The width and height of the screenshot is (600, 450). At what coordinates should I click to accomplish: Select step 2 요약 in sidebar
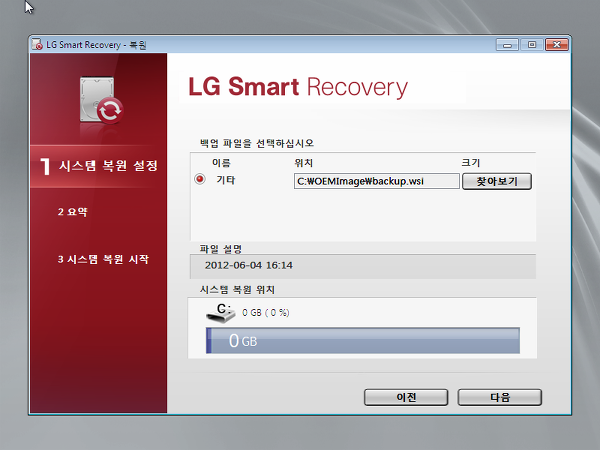(x=72, y=212)
